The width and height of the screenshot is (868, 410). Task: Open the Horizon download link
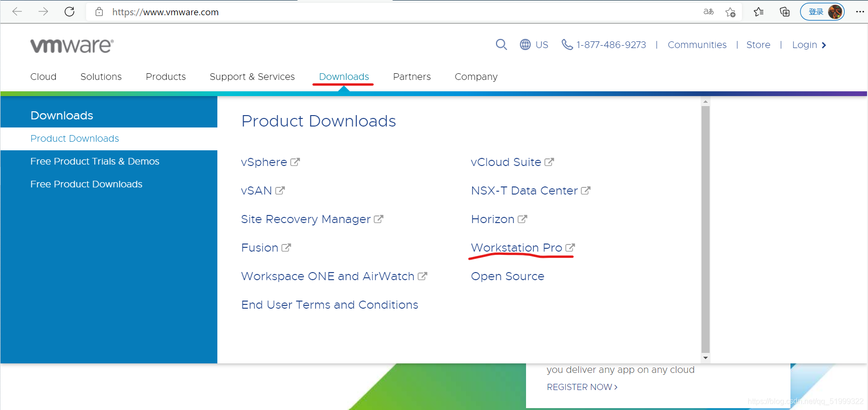(x=493, y=219)
